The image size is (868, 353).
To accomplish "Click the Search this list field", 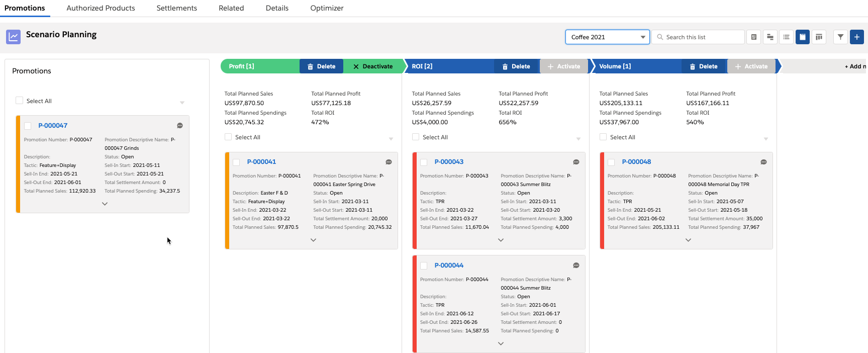I will click(698, 37).
